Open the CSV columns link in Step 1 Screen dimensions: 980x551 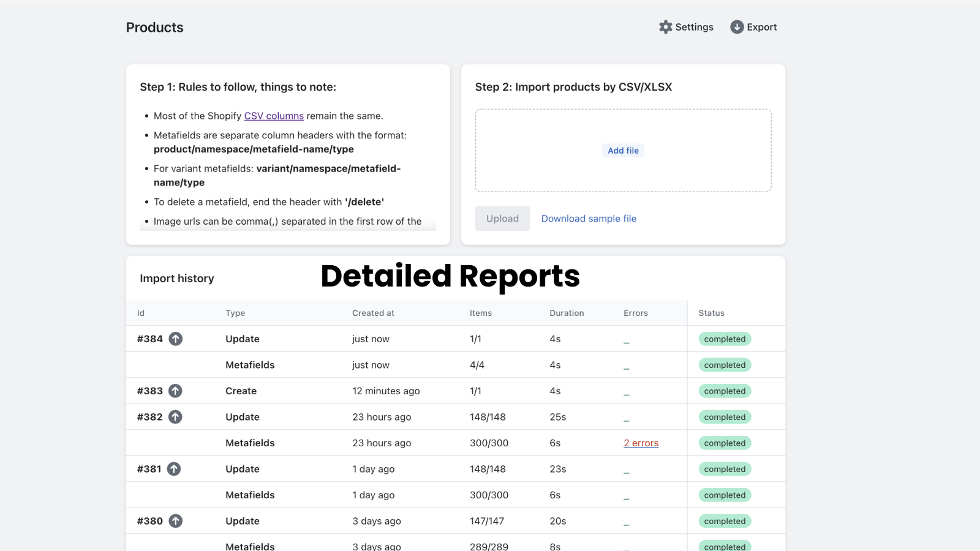point(274,116)
